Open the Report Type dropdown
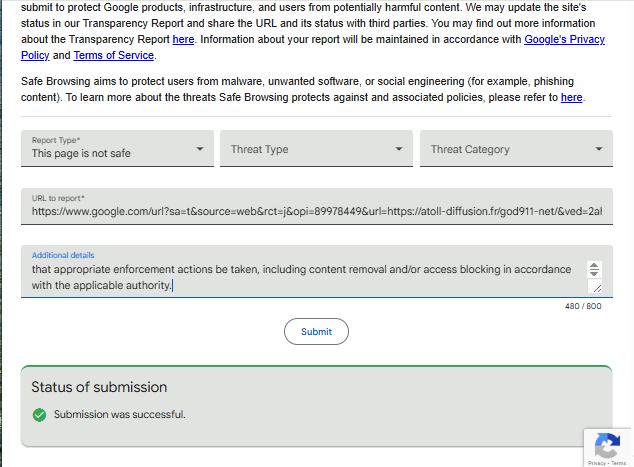 pos(117,148)
